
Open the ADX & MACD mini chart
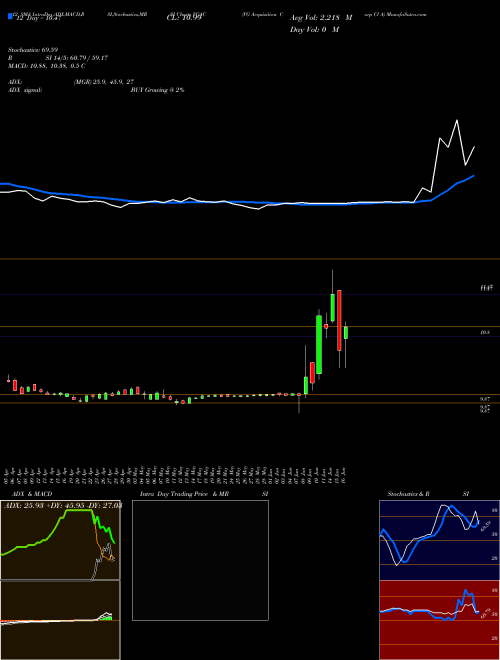[x=60, y=580]
